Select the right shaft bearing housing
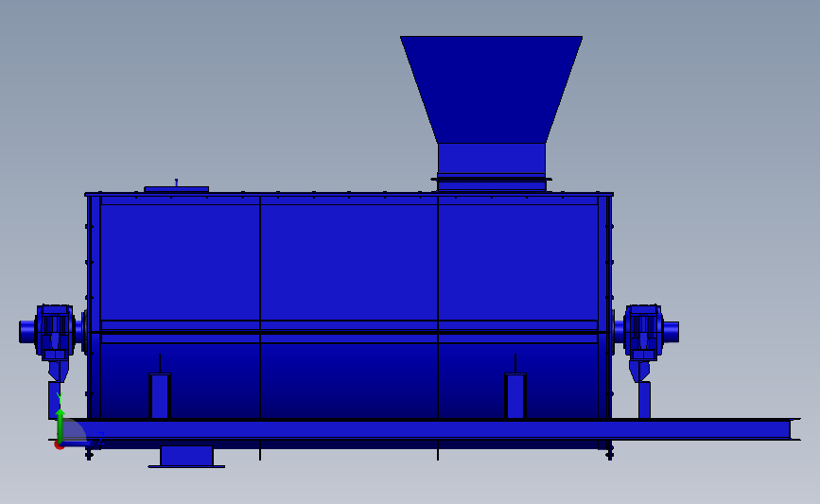The height and width of the screenshot is (504, 820). pyautogui.click(x=644, y=332)
